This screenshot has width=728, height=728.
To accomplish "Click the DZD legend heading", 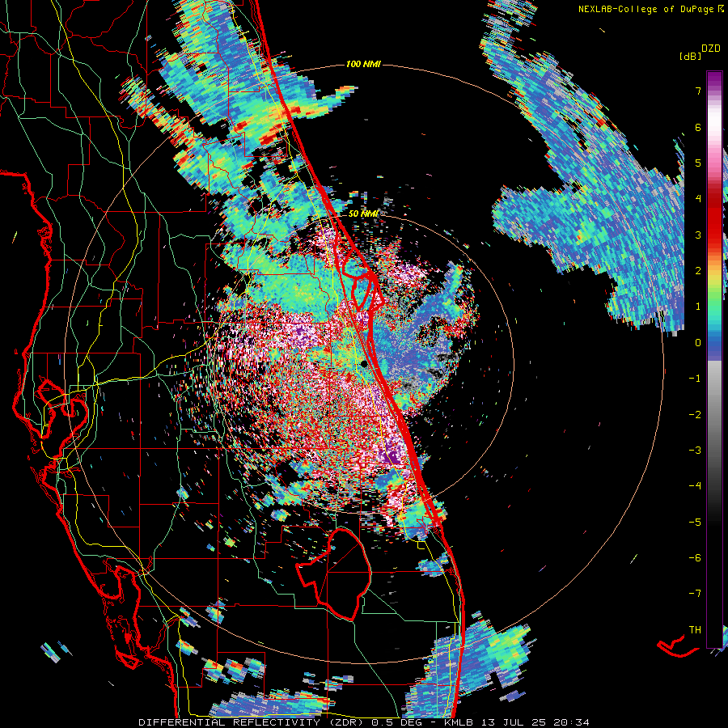I will pyautogui.click(x=711, y=49).
